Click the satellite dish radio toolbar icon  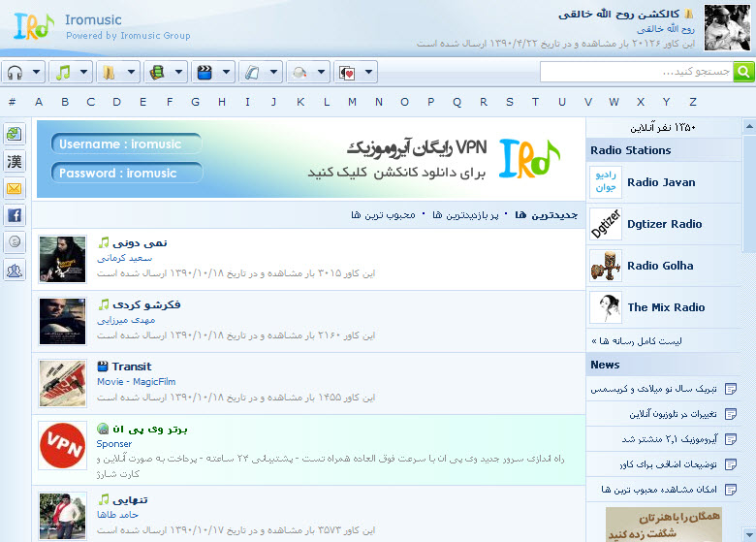(299, 73)
